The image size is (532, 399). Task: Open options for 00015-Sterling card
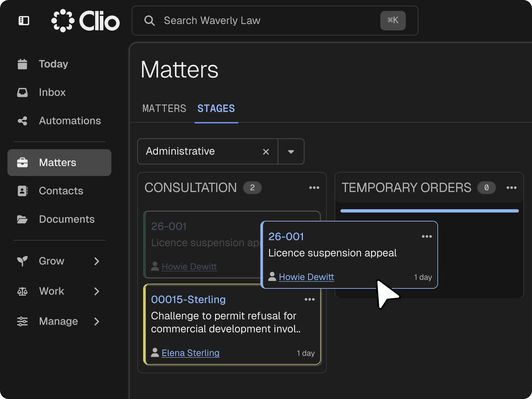[x=310, y=299]
